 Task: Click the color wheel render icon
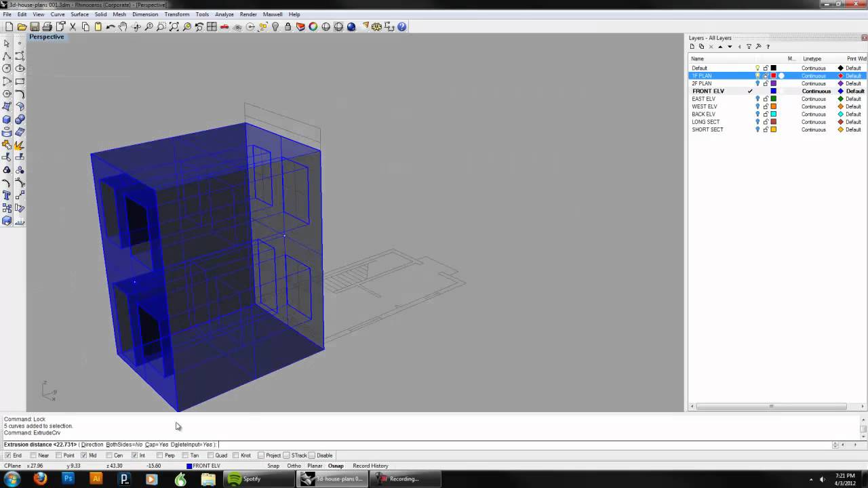click(x=313, y=26)
